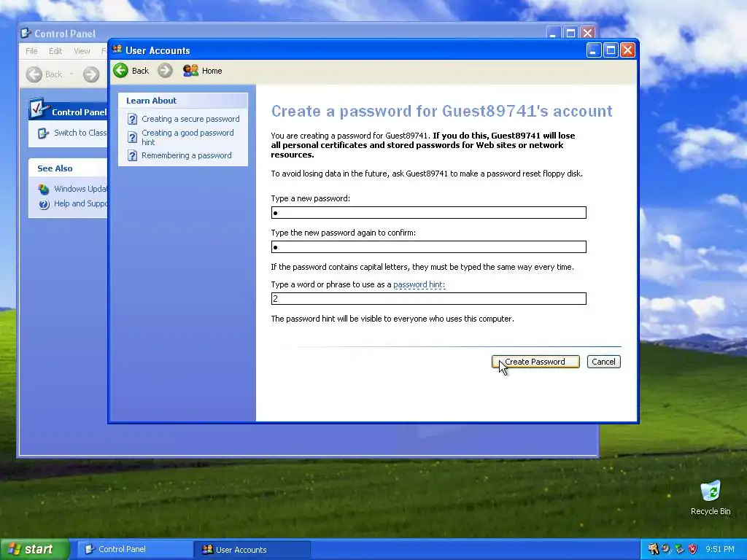747x560 pixels.
Task: Click the Cancel button
Action: click(603, 362)
